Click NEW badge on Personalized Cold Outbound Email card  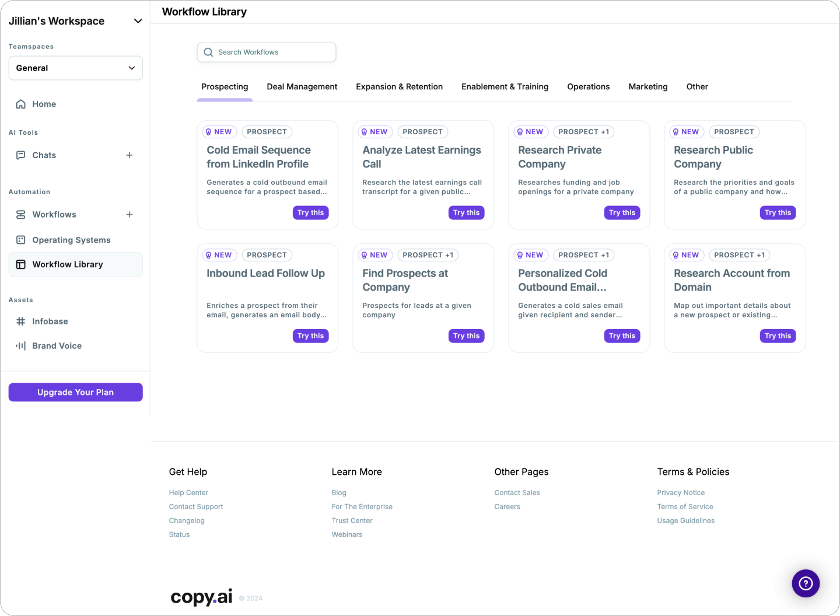click(531, 255)
